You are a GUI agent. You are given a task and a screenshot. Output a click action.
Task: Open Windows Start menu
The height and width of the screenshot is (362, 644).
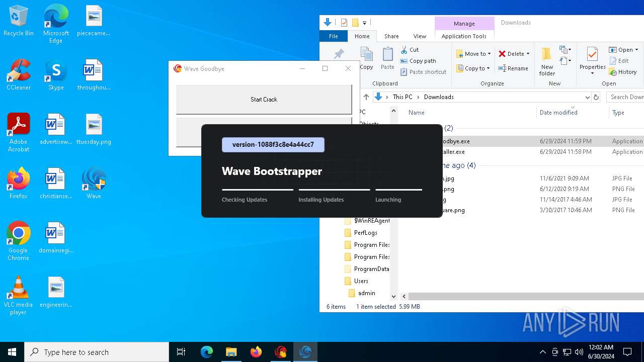(12, 352)
